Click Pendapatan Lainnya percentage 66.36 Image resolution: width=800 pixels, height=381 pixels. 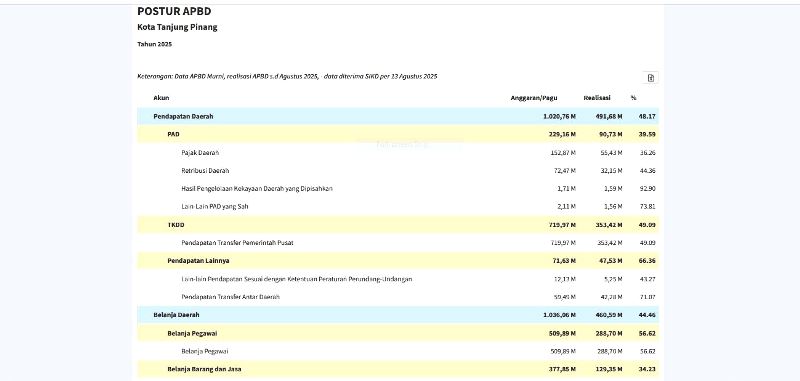click(647, 261)
